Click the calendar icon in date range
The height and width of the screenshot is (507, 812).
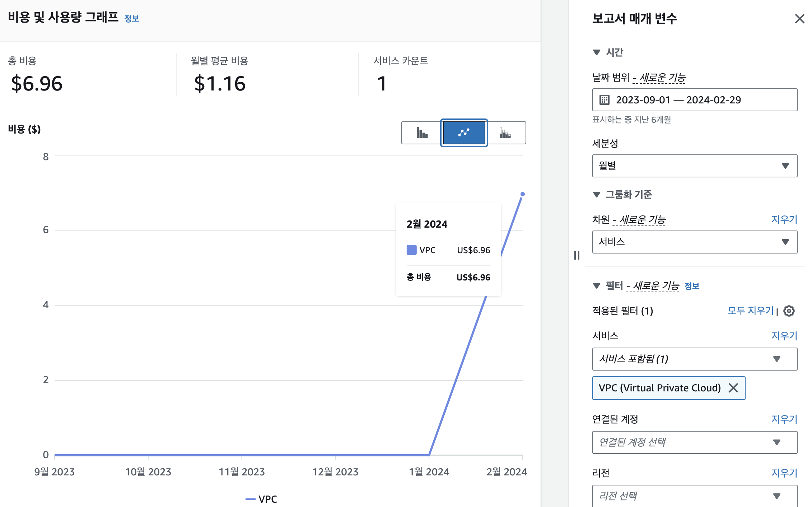tap(605, 100)
